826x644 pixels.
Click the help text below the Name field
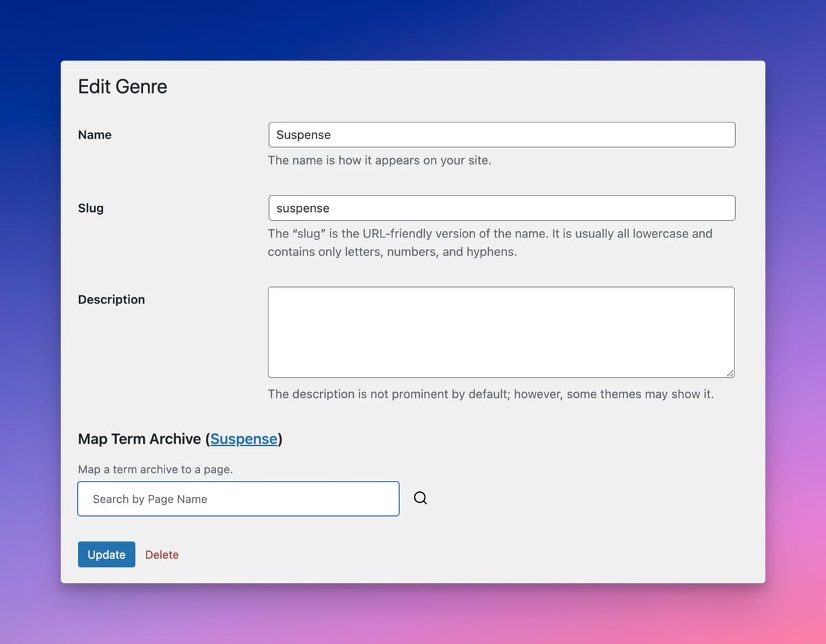coord(379,160)
